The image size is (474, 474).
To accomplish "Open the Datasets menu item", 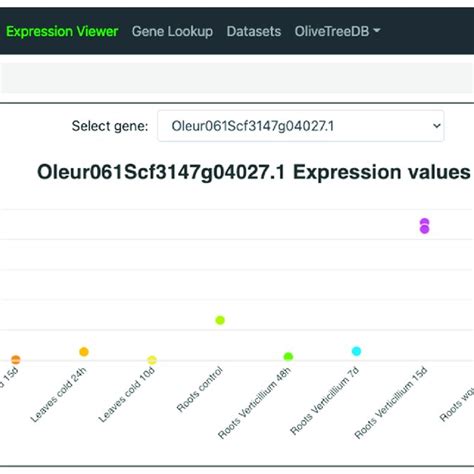I will pos(254,32).
